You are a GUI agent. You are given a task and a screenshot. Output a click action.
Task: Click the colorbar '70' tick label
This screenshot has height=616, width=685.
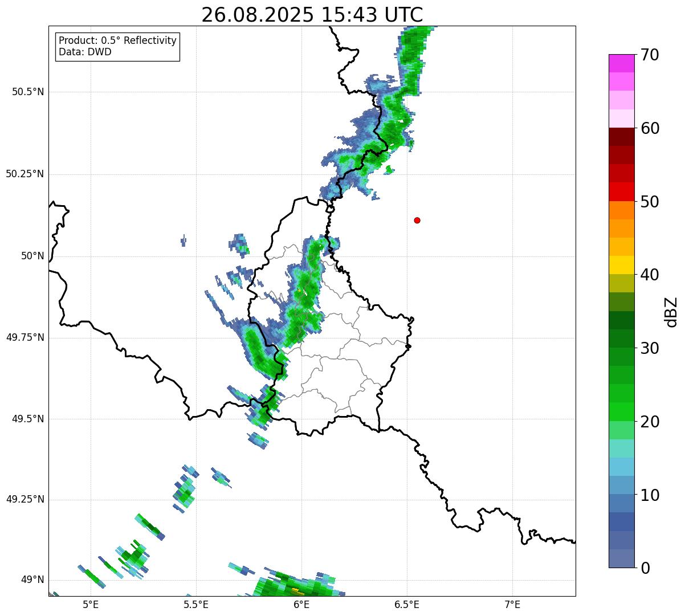(x=650, y=55)
